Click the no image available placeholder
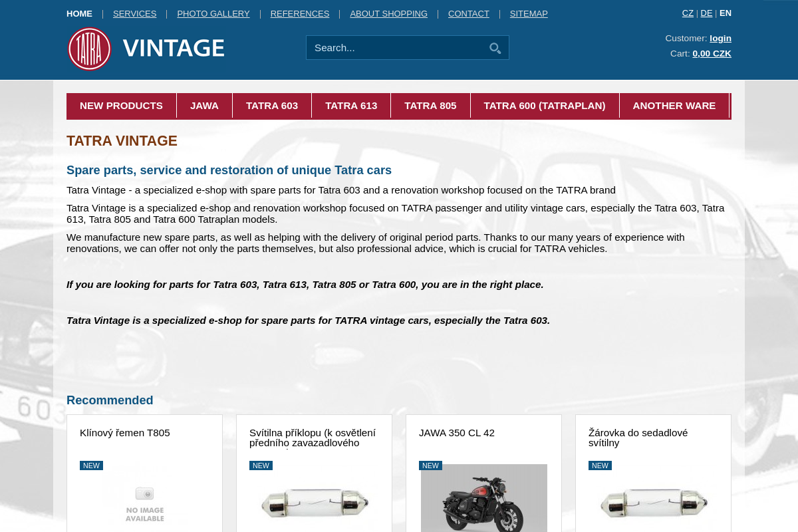This screenshot has height=532, width=798. tap(144, 502)
